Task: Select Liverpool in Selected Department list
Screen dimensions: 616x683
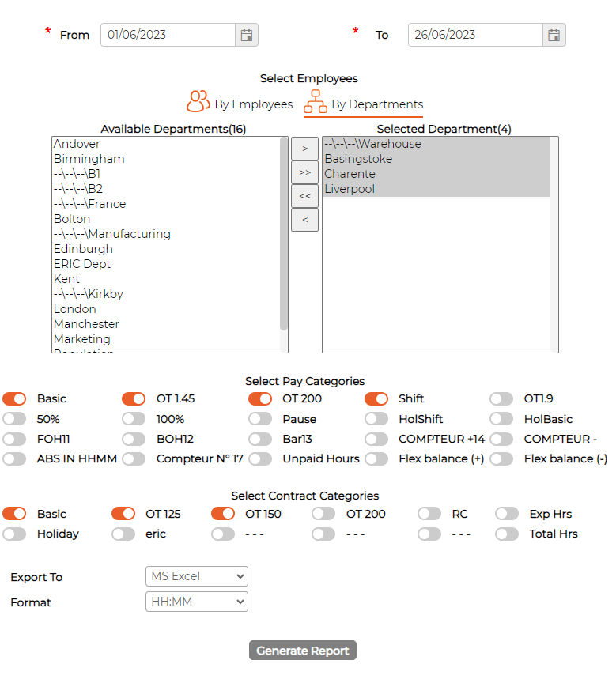Action: 436,189
